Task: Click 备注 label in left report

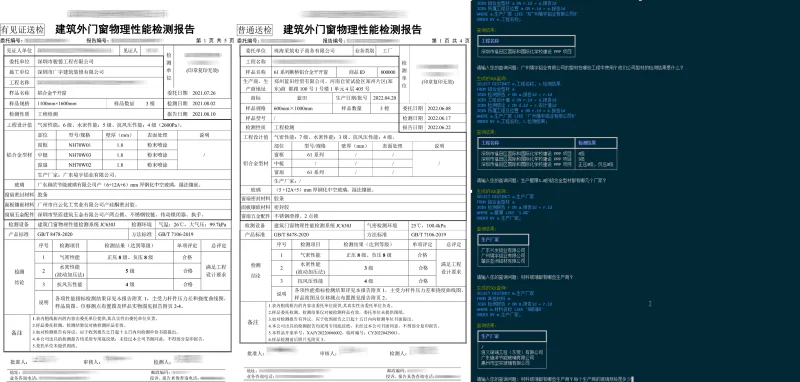Action: pyautogui.click(x=18, y=332)
